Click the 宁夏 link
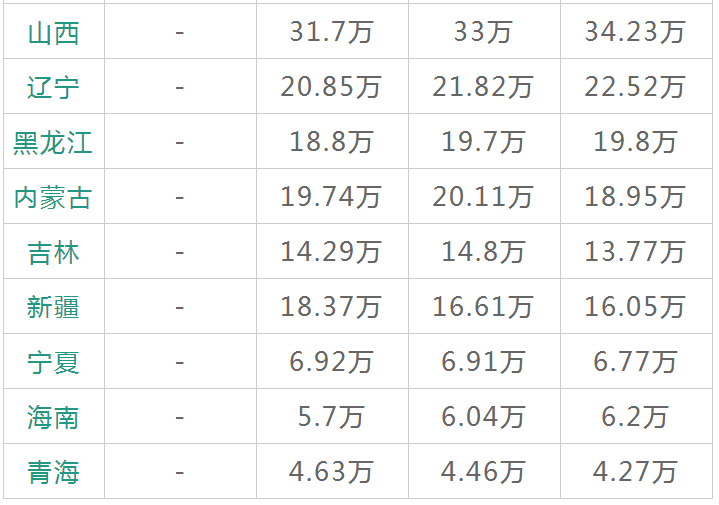The height and width of the screenshot is (505, 719). (53, 361)
